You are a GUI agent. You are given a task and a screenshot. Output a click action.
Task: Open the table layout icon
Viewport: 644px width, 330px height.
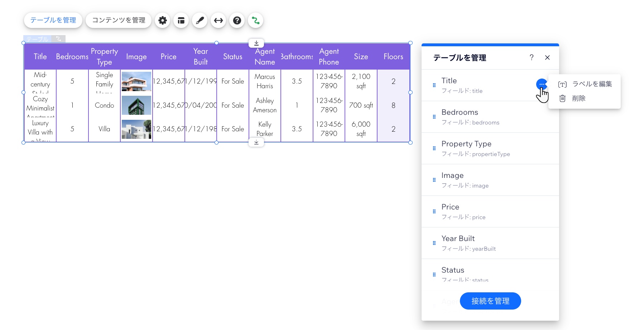pos(181,20)
